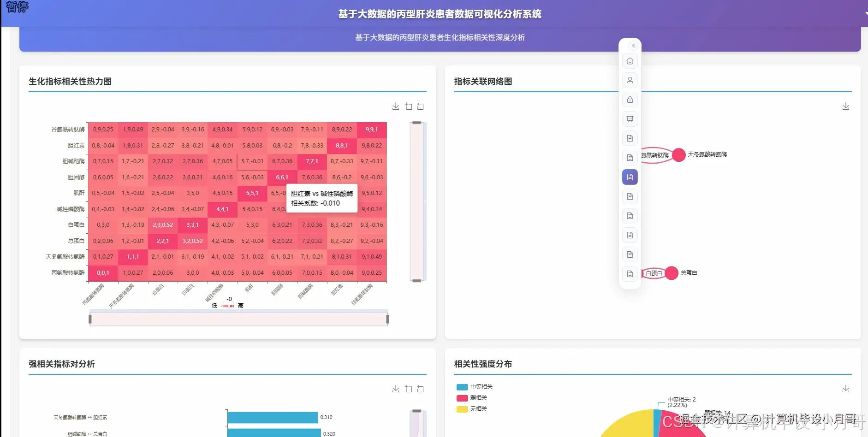
Task: Click heatmap cell labeled 8,7,-0.33
Action: [x=342, y=161]
